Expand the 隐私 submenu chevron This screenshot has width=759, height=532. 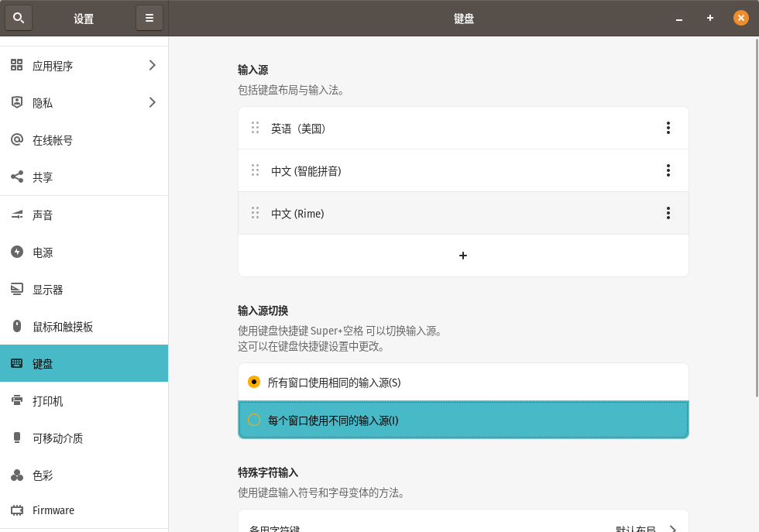pyautogui.click(x=152, y=102)
